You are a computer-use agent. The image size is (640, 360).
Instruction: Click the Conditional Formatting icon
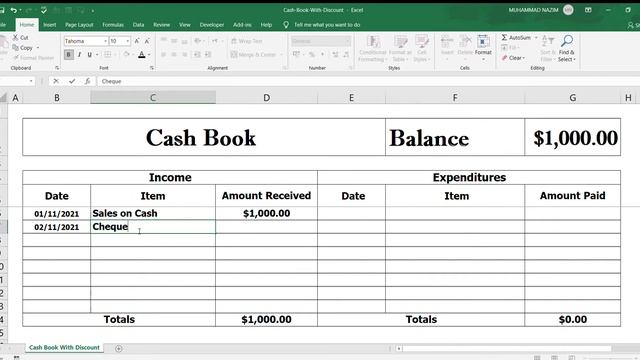373,42
